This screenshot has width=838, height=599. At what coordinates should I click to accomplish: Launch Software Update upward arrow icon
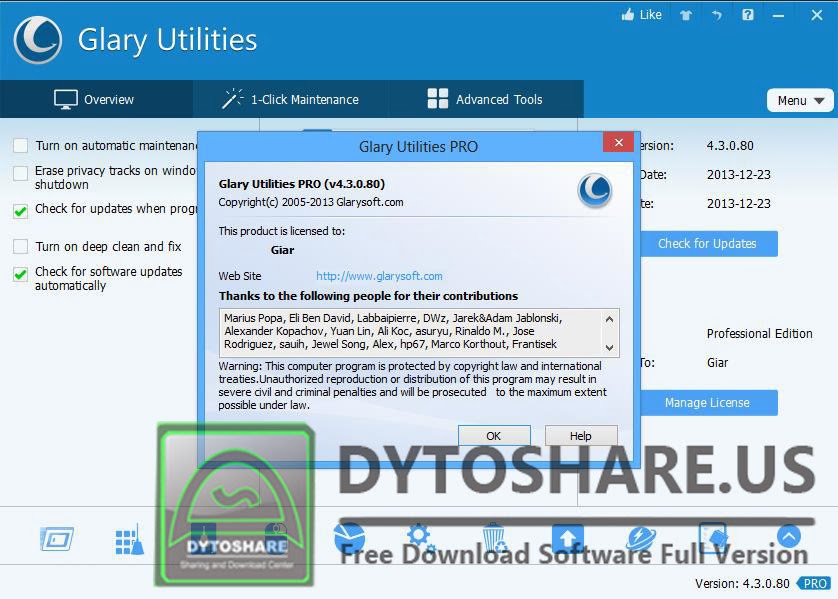click(x=568, y=538)
